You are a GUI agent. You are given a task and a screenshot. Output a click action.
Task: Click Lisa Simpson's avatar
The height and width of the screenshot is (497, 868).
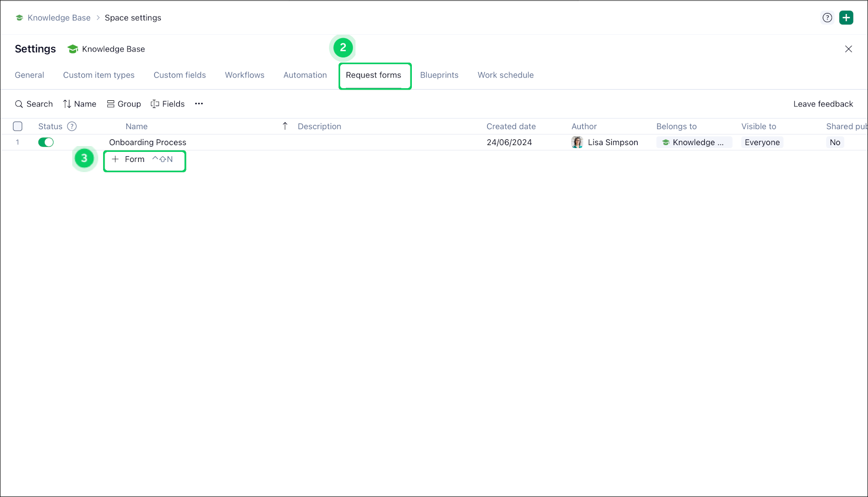(x=577, y=142)
